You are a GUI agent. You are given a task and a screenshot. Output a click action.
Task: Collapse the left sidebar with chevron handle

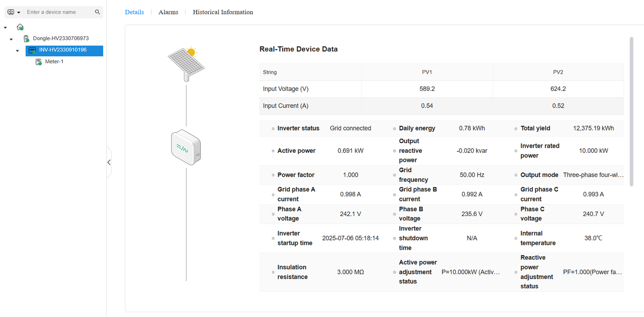[x=109, y=162]
